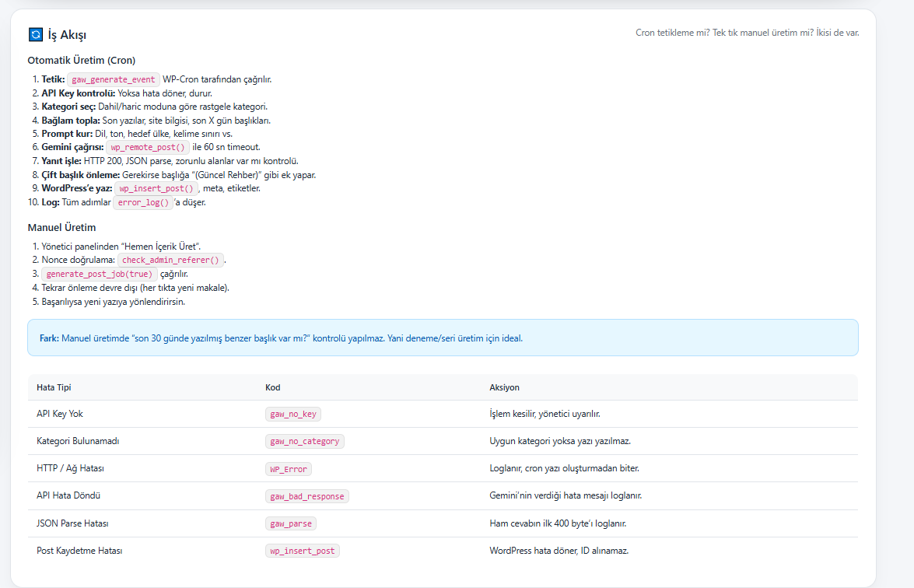
Task: Click the 'API Key kontrolü' list item
Action: 127,93
